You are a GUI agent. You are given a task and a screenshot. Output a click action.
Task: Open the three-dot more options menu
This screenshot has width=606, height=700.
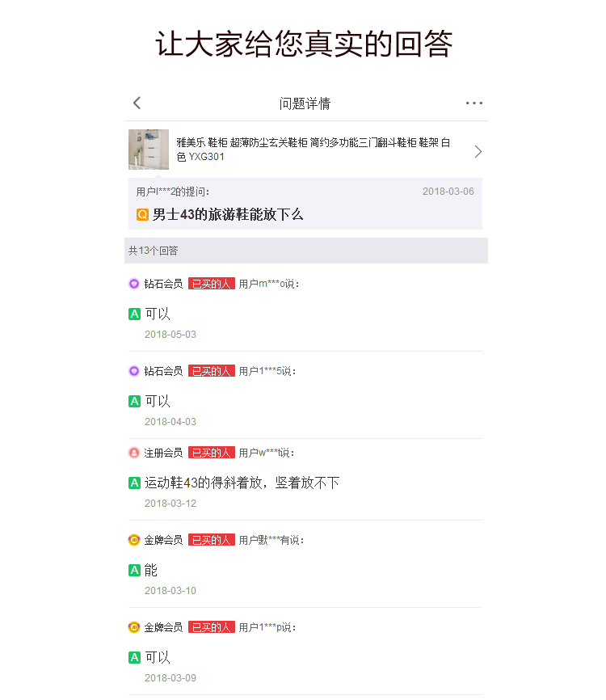[x=474, y=103]
